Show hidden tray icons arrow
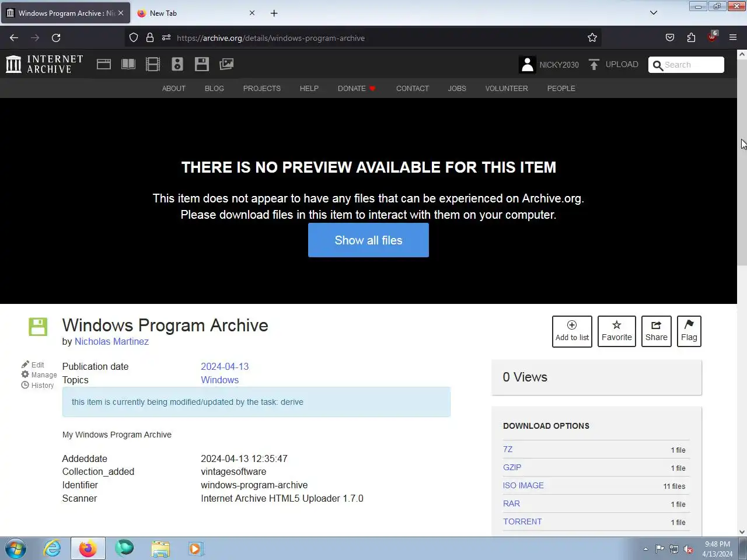This screenshot has height=560, width=747. pyautogui.click(x=645, y=549)
